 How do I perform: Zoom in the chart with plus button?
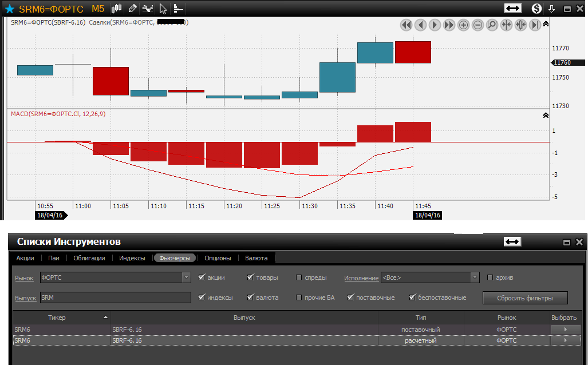464,25
